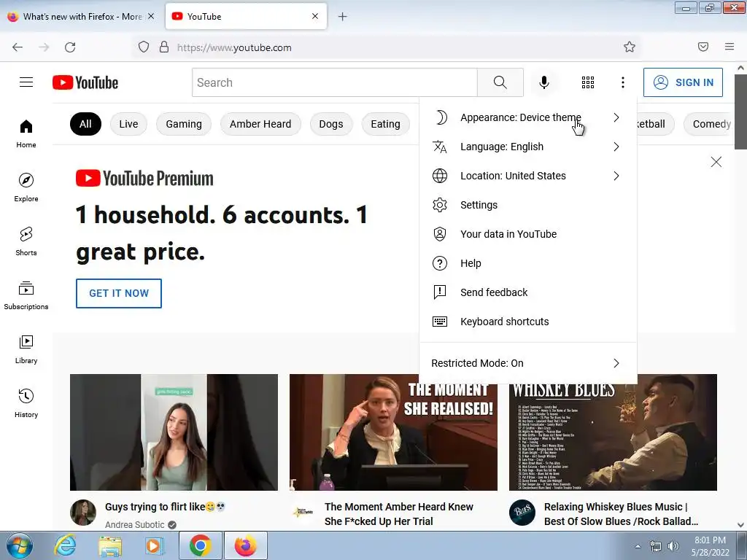The height and width of the screenshot is (560, 747).
Task: Open Library in sidebar
Action: [x=26, y=349]
